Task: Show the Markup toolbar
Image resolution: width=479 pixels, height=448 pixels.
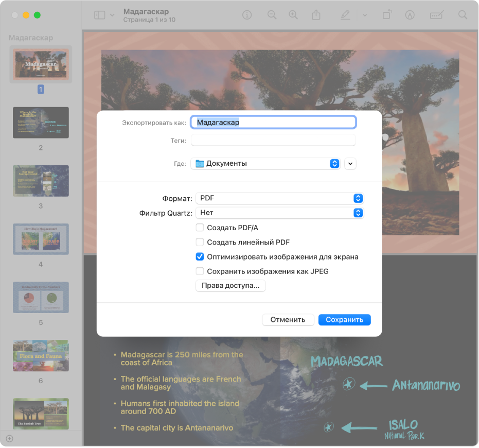Action: (410, 15)
